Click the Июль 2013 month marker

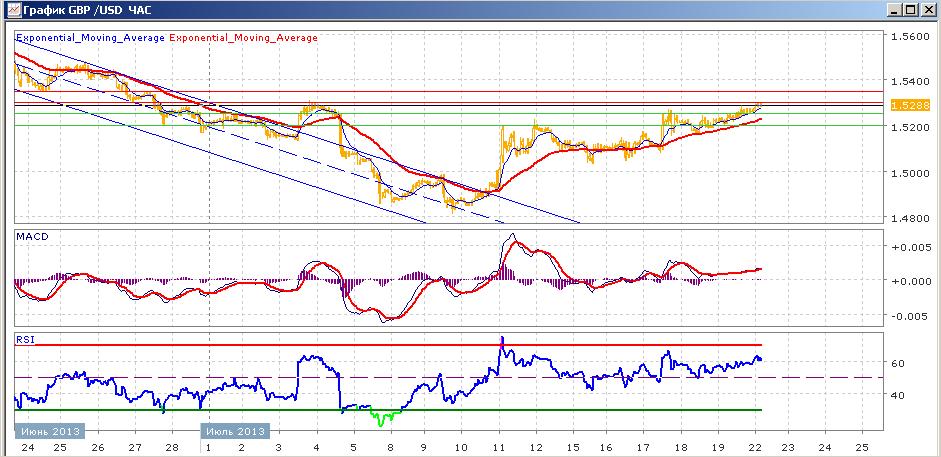[235, 431]
